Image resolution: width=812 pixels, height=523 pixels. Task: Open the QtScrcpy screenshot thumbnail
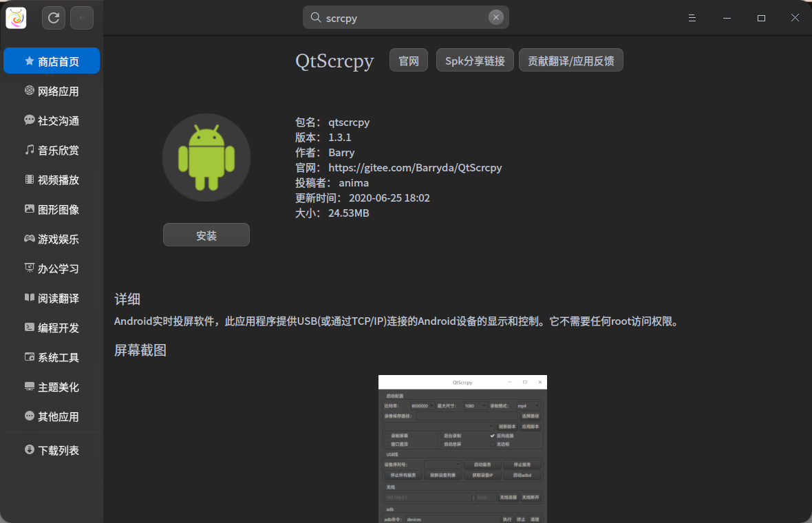pos(462,449)
